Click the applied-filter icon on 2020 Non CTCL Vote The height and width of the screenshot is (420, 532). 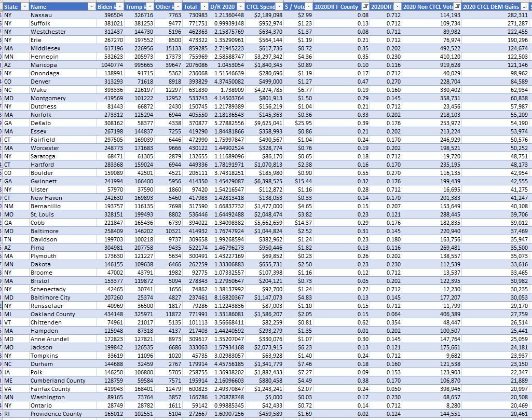(x=457, y=7)
